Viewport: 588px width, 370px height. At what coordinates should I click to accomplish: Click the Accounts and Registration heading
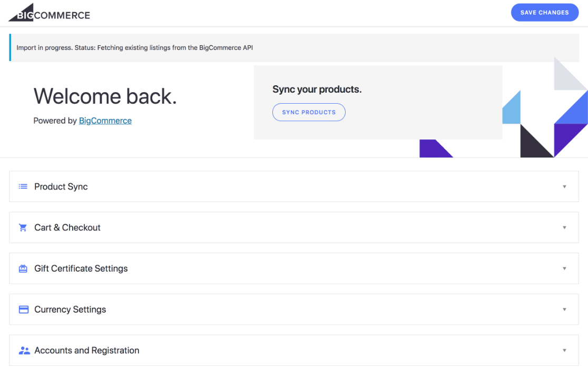(x=87, y=351)
